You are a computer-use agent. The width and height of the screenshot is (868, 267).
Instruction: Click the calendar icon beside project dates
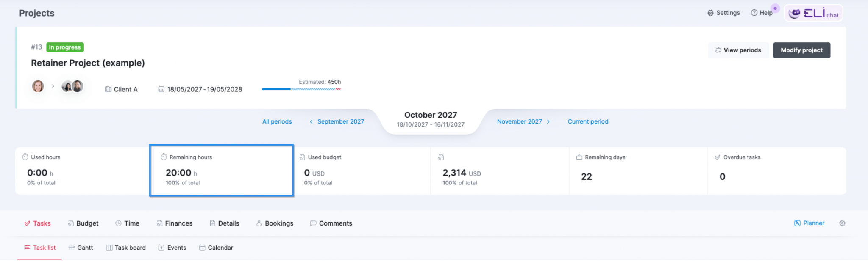click(161, 89)
